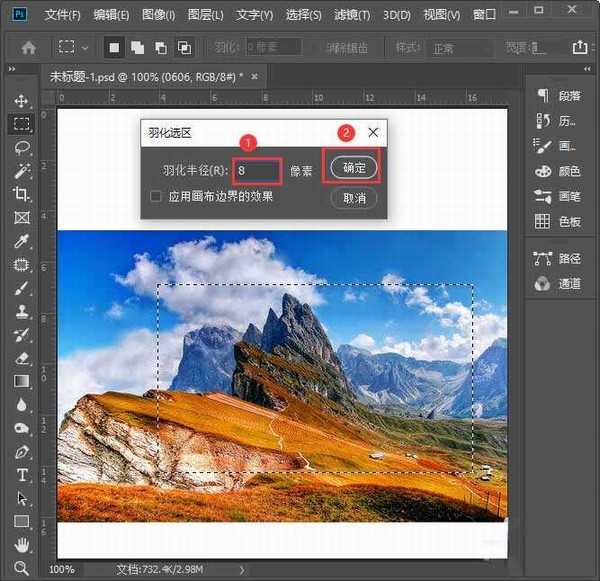Select the Magic Wand tool
The height and width of the screenshot is (581, 600).
tap(22, 171)
